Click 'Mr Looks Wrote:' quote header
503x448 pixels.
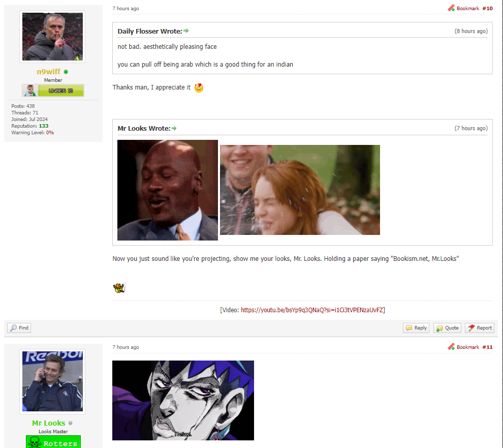click(x=144, y=129)
